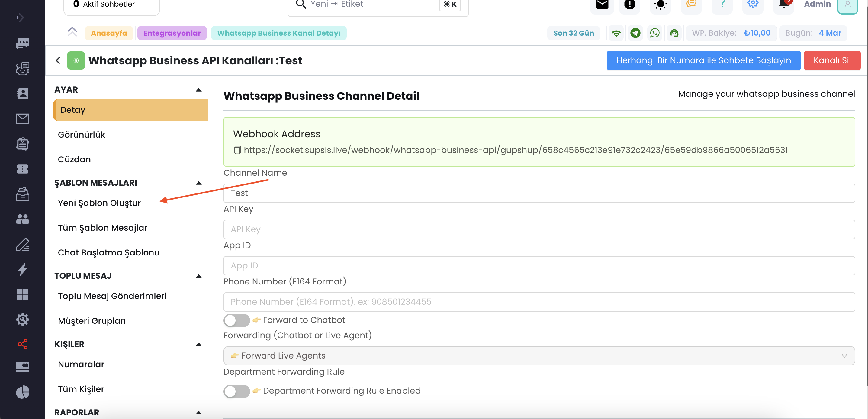Open the pencil edit icon in sidebar
The height and width of the screenshot is (419, 868).
[x=23, y=244]
